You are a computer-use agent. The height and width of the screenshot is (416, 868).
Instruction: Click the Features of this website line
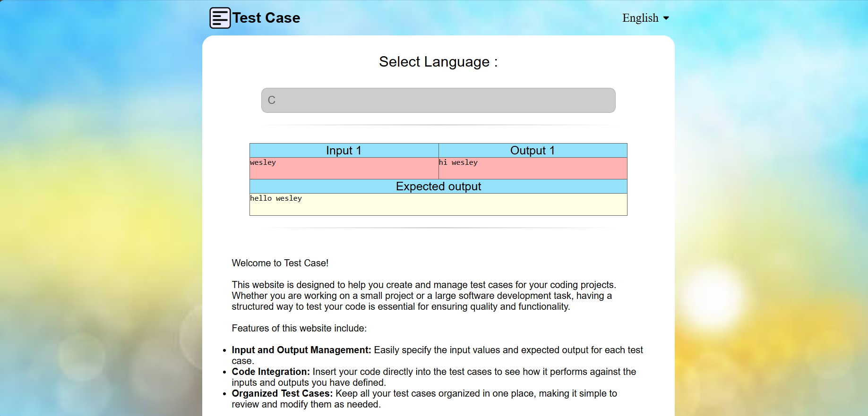point(299,328)
